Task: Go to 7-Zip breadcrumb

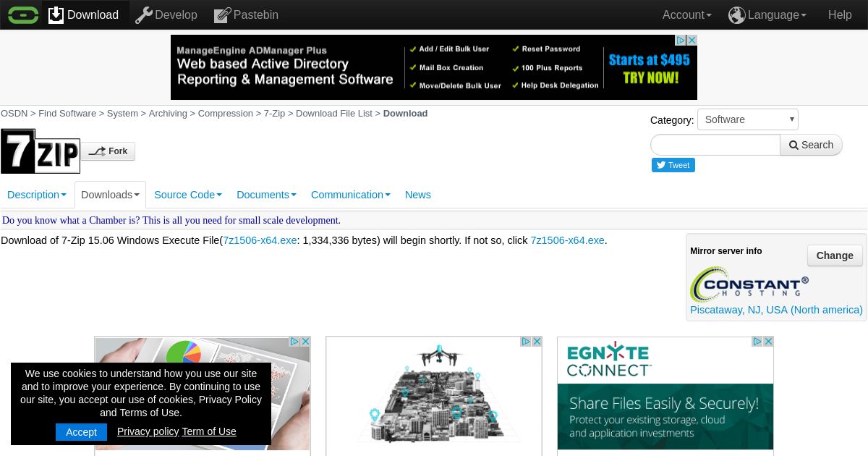Action: [274, 114]
